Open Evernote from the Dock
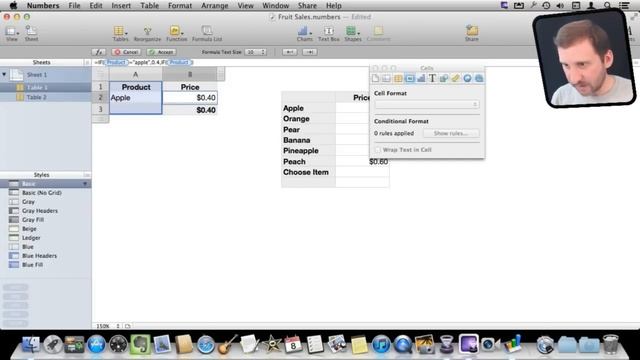This screenshot has height=360, width=640. coord(140,344)
